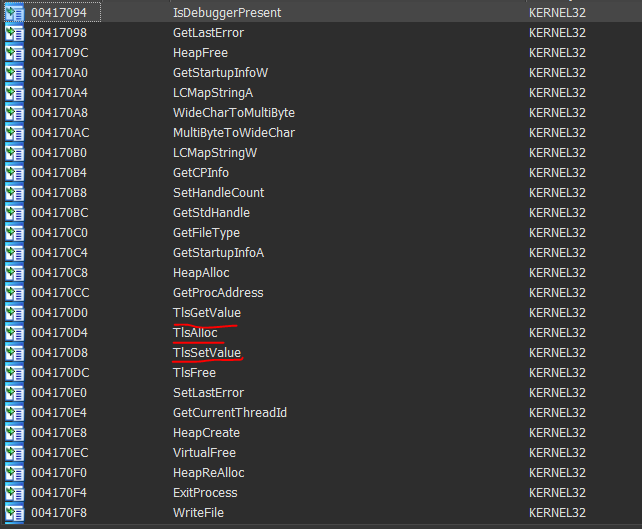Image resolution: width=642 pixels, height=529 pixels.
Task: Click the VirtualFree import name
Action: point(204,453)
